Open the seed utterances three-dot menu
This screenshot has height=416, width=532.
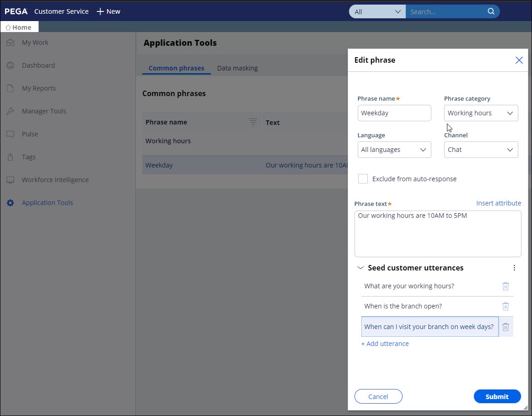pos(514,268)
